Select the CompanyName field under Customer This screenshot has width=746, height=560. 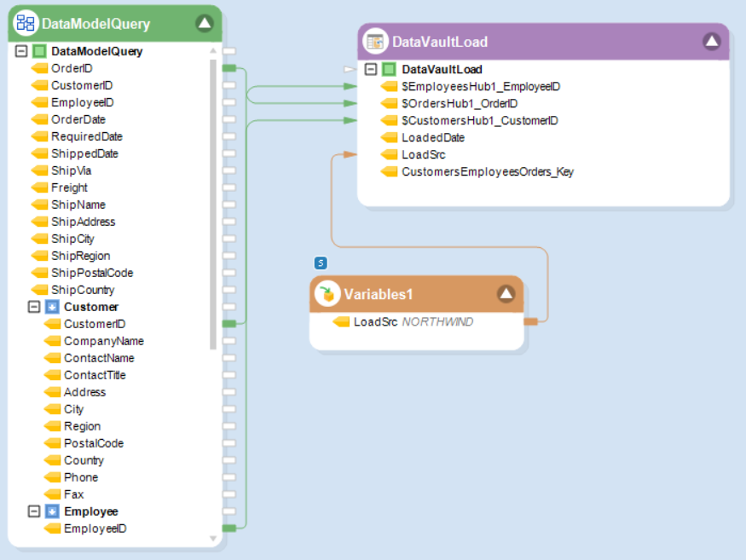click(103, 341)
